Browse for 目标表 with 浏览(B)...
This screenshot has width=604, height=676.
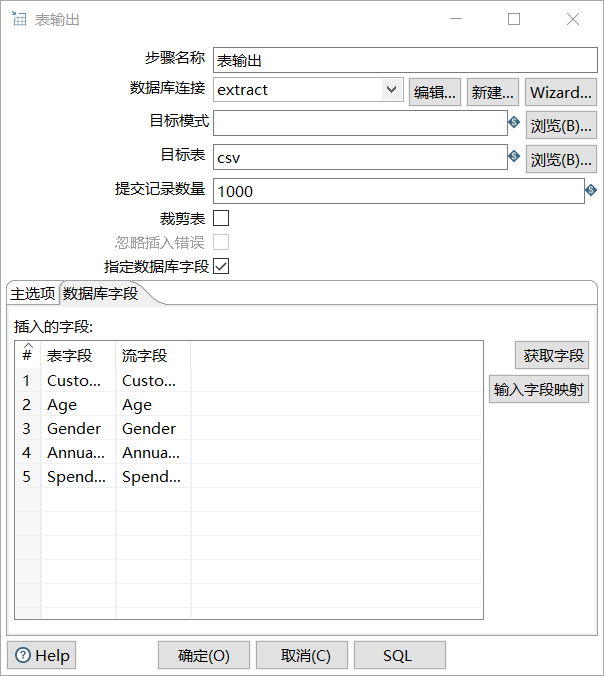561,160
